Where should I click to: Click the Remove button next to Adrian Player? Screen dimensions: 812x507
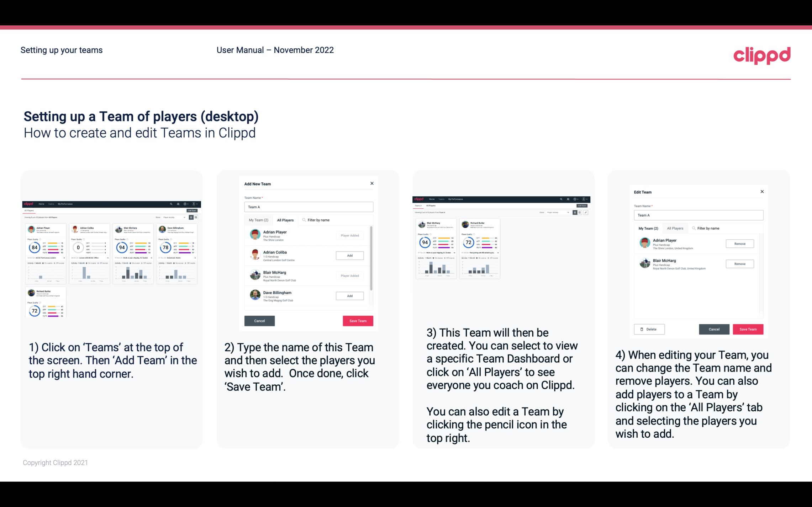click(x=740, y=244)
